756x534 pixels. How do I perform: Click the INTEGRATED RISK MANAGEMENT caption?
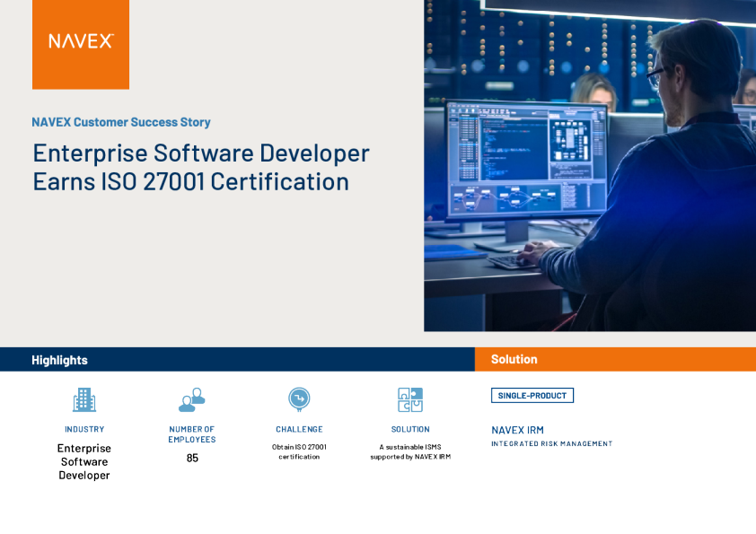tap(551, 444)
